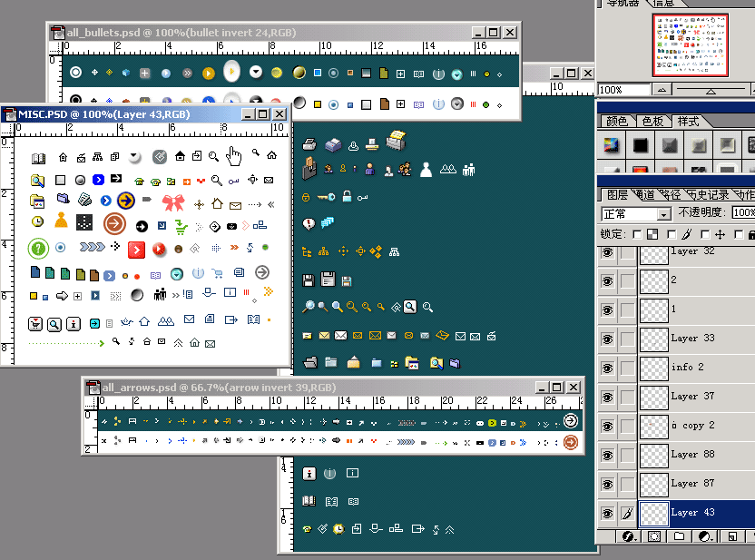Select the highlighted 'Layer 43' row
755x560 pixels.
pos(697,514)
